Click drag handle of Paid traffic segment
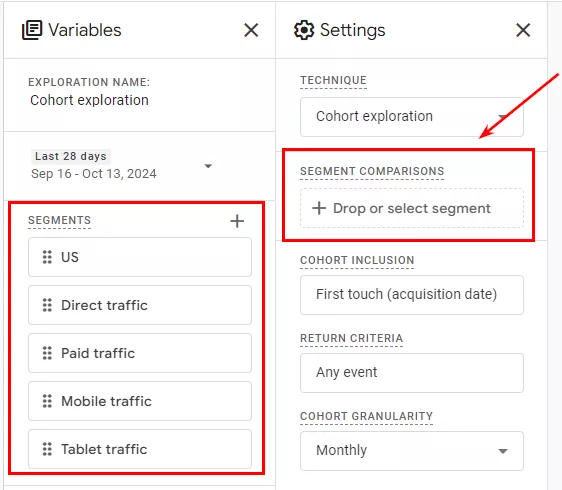Screen dimensions: 562x490 pos(47,353)
